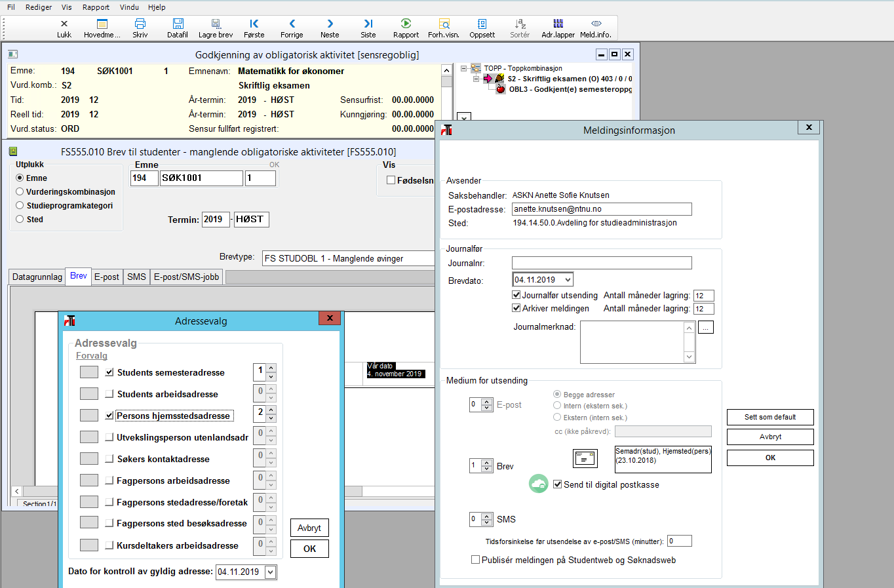Open the Hovedmeny toolbar icon
This screenshot has height=588, width=894.
(102, 24)
